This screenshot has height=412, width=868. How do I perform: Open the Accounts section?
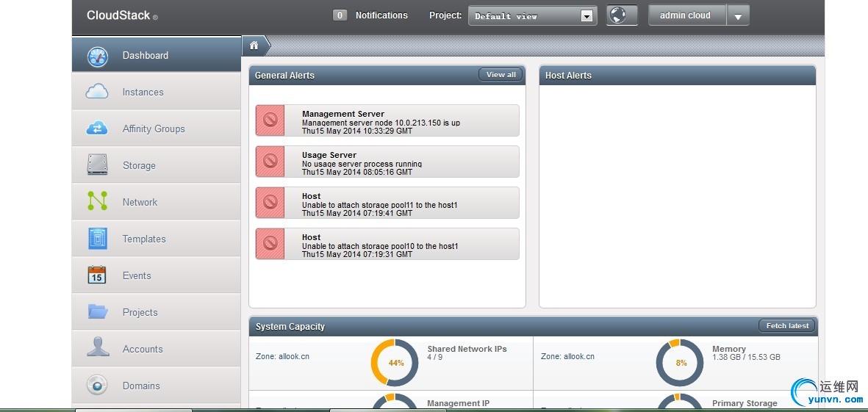[x=157, y=349]
